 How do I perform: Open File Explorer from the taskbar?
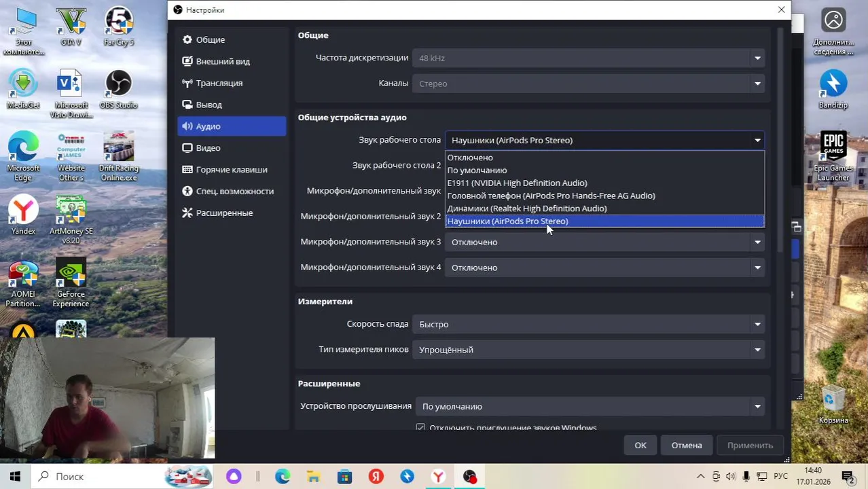coord(313,477)
